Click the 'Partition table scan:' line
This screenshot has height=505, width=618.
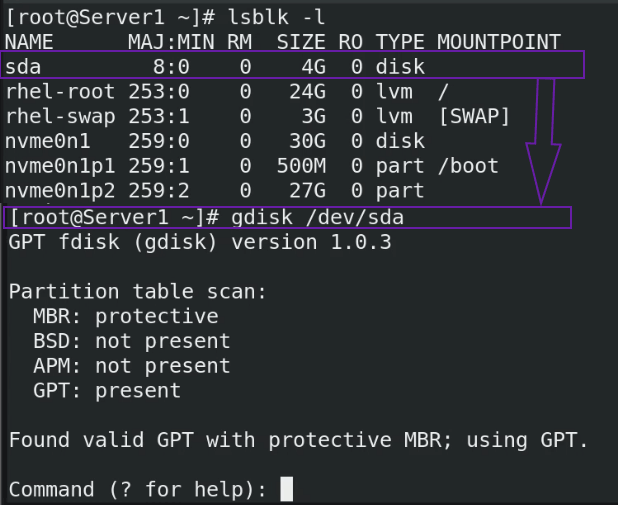(138, 292)
